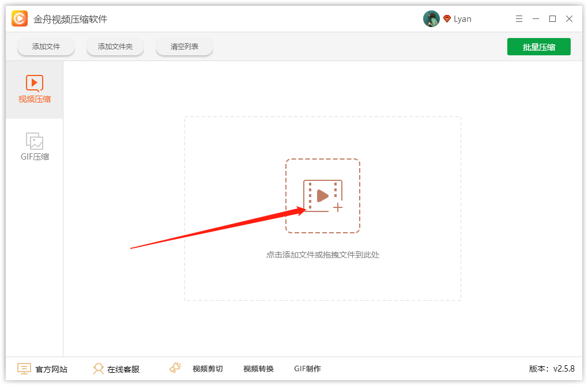Viewport: 588px width, 386px height.
Task: Open the hamburger menu in title bar
Action: click(519, 19)
